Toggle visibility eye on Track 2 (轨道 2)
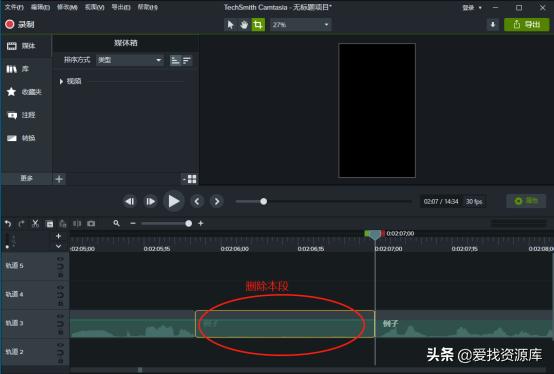The height and width of the screenshot is (374, 554). click(x=60, y=346)
